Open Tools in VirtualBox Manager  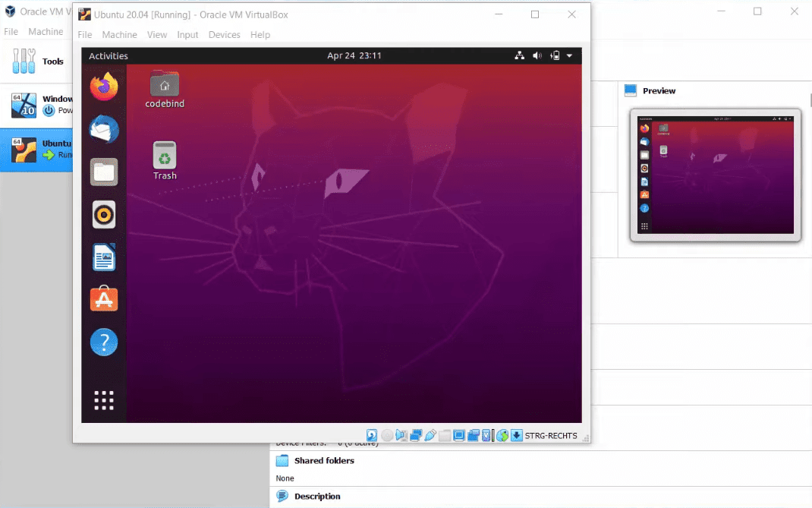click(x=36, y=62)
